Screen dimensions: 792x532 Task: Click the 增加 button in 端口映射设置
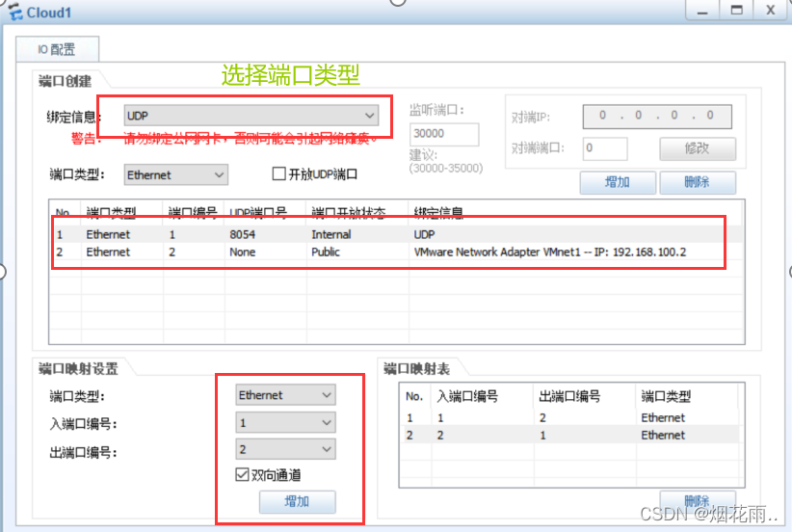[x=297, y=502]
